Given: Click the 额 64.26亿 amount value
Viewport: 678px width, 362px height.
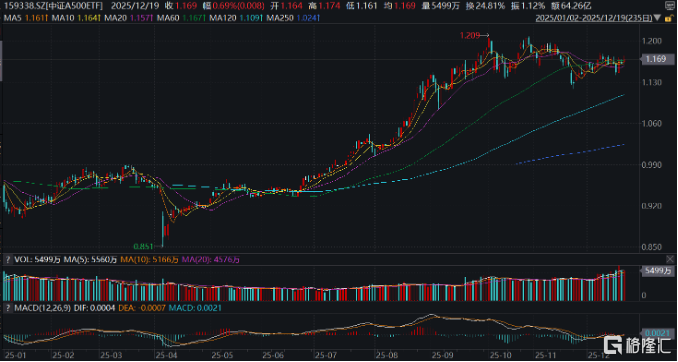Looking at the screenshot, I should pyautogui.click(x=571, y=6).
